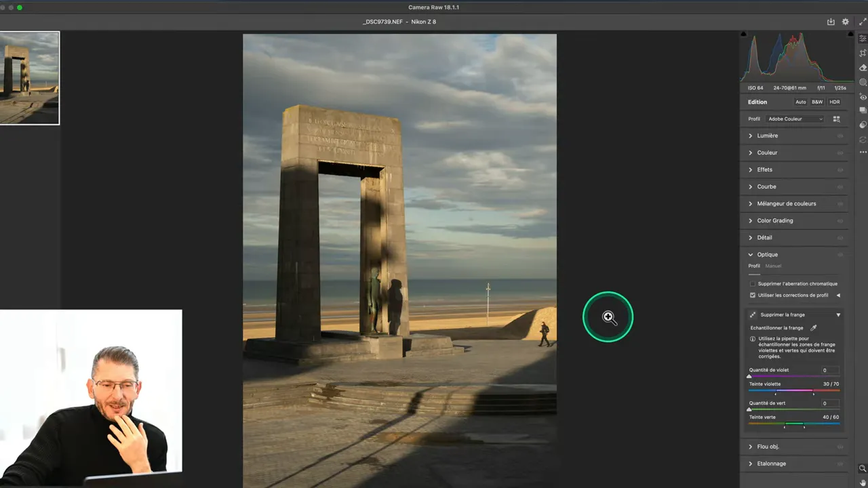Switch to the B&W editing mode

pos(817,102)
